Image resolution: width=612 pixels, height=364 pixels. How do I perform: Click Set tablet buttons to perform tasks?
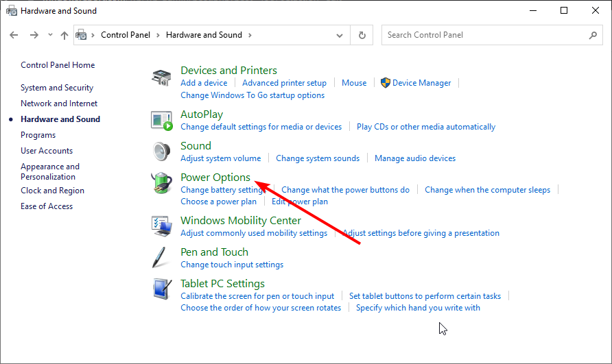(x=425, y=296)
